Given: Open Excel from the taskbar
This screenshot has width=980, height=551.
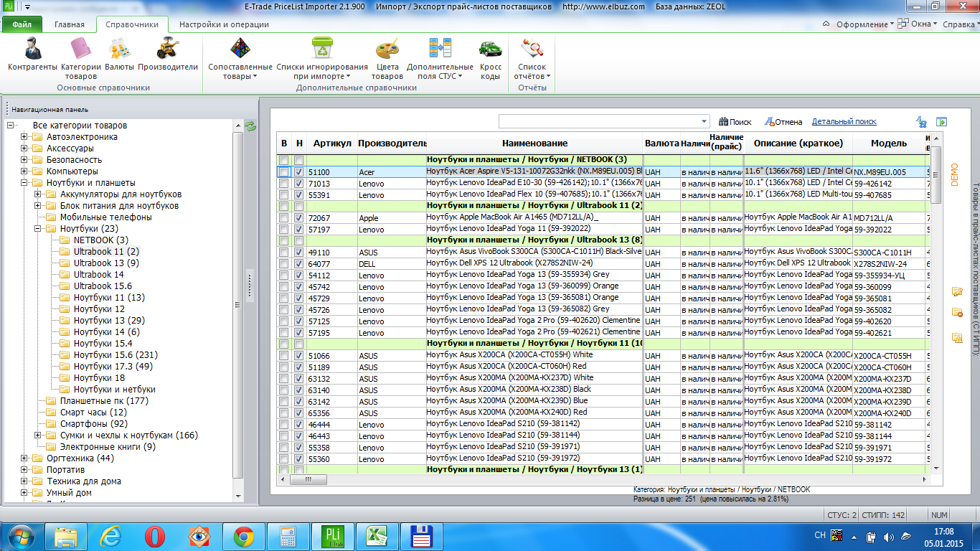Looking at the screenshot, I should click(x=377, y=536).
